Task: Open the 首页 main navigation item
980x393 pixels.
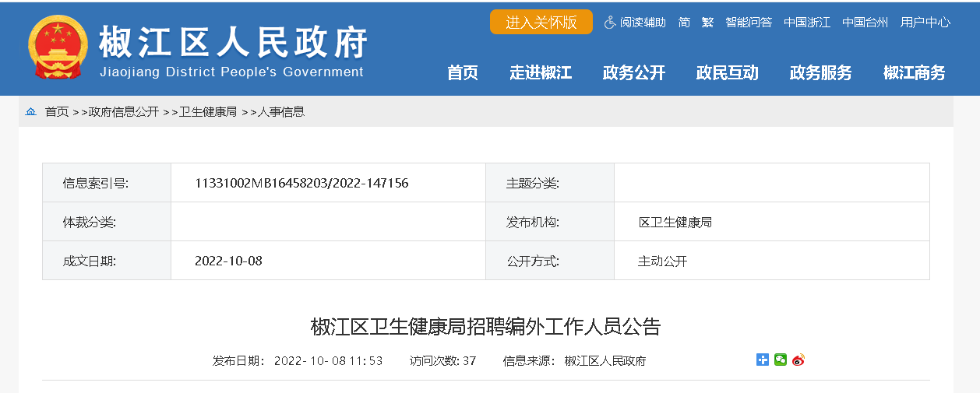Action: tap(463, 73)
